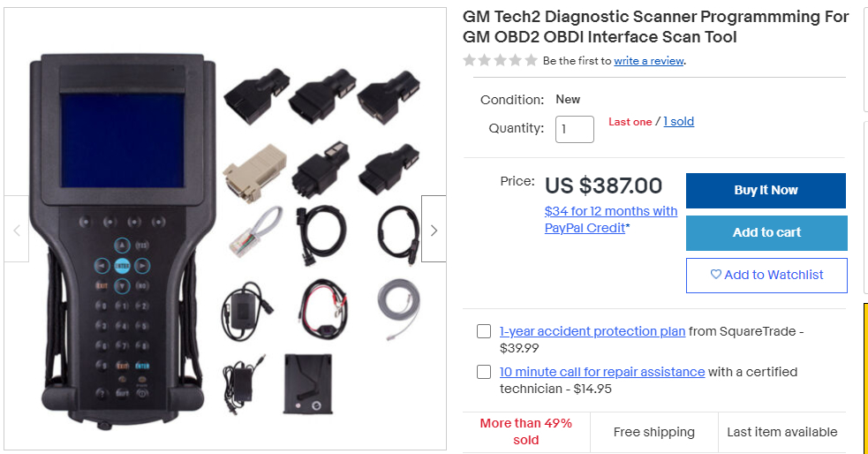This screenshot has width=868, height=454.
Task: Click the GM Tech2 scanner product image
Action: (x=121, y=238)
